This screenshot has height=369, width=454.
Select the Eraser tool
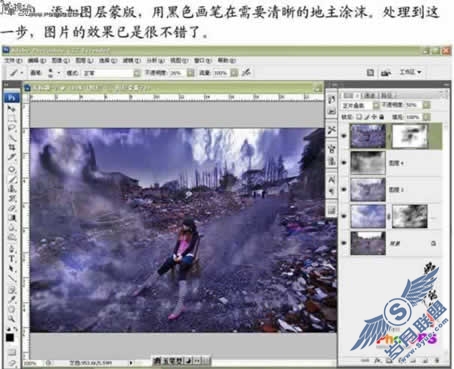11,208
